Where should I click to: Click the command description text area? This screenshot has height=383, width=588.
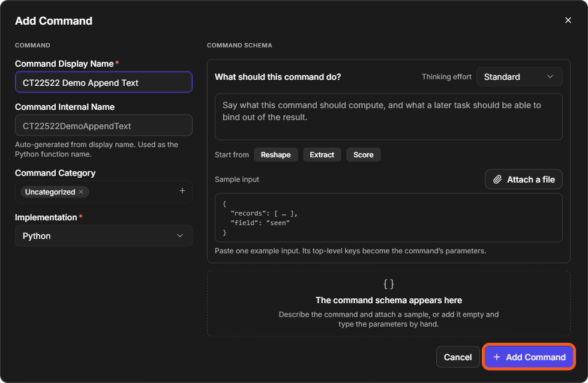click(x=389, y=116)
